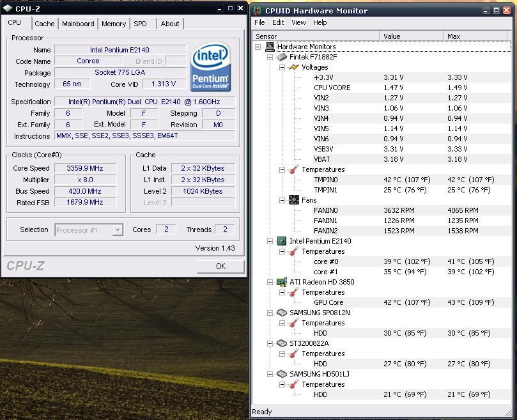
Task: Switch to the About tab in CPU-Z
Action: coord(170,24)
